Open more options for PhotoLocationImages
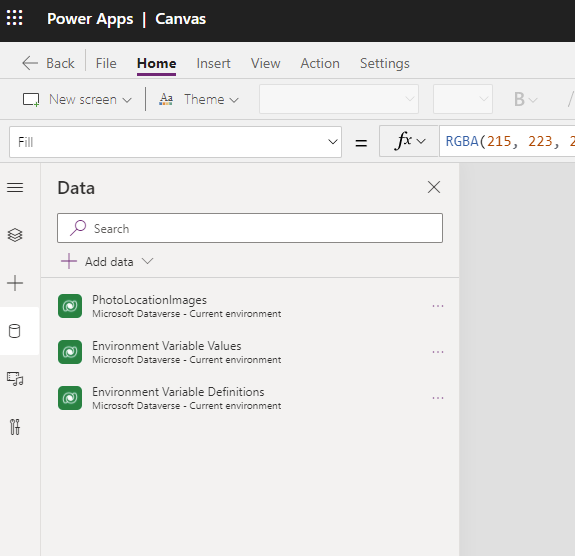 (438, 306)
